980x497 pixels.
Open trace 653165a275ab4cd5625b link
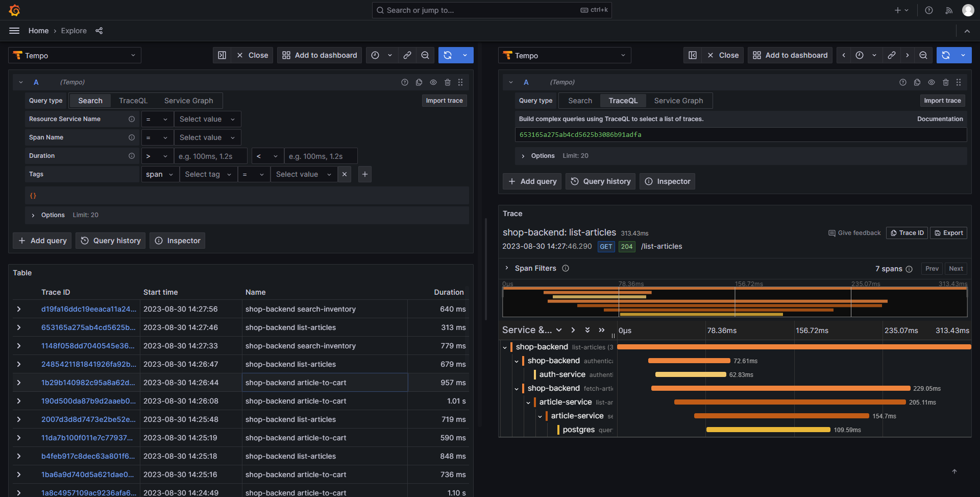tap(88, 327)
